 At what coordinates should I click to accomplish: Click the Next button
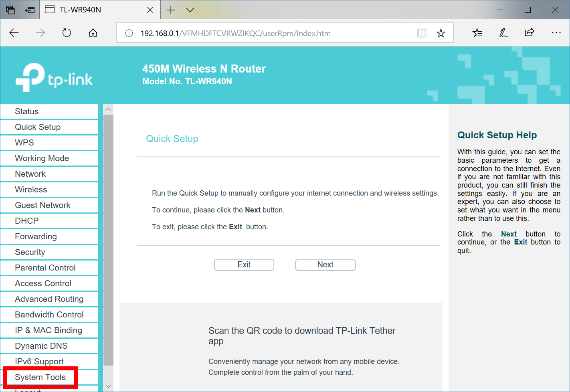click(325, 265)
